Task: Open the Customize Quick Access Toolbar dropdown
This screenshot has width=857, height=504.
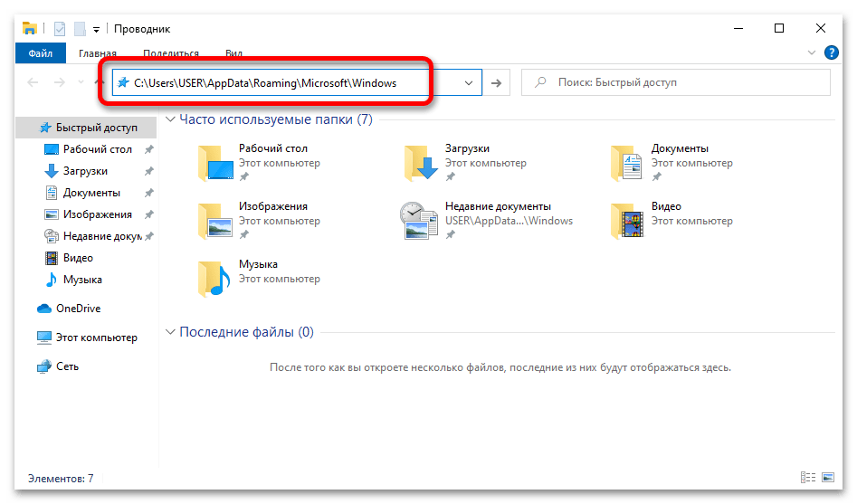Action: pos(96,30)
